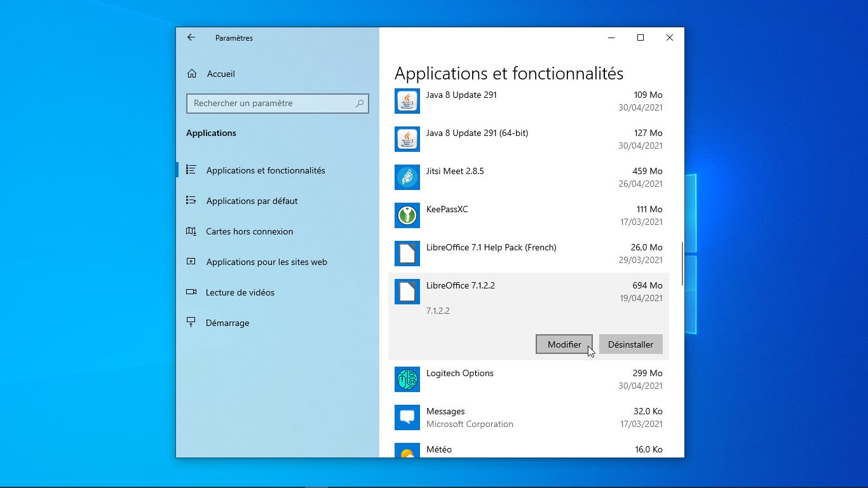Screen dimensions: 868x488
Task: Open Cartes hors connexion page
Action: click(x=250, y=231)
